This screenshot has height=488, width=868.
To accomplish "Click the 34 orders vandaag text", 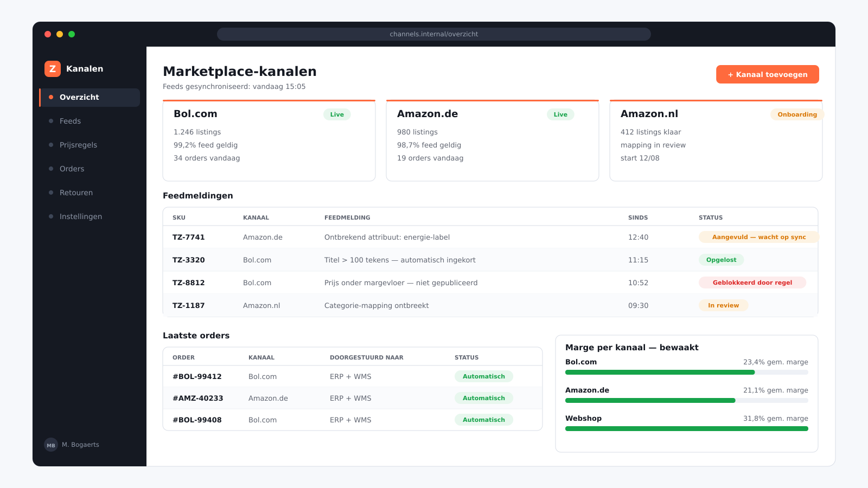I will coord(207,158).
